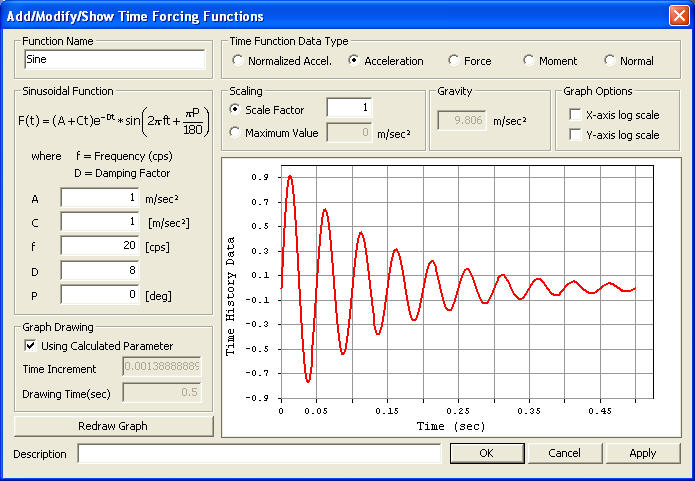
Task: Enable Y-axis log scale checkbox
Action: (574, 135)
